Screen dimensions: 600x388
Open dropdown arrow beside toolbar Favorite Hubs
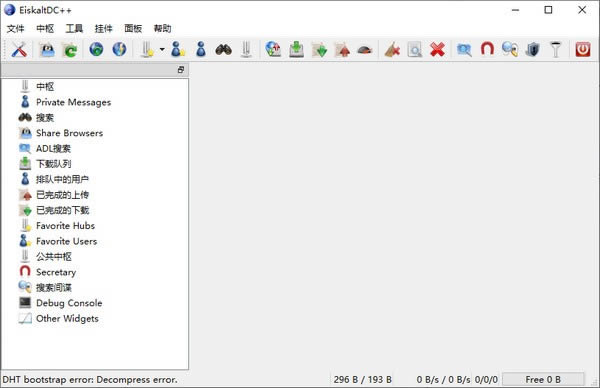pyautogui.click(x=162, y=50)
